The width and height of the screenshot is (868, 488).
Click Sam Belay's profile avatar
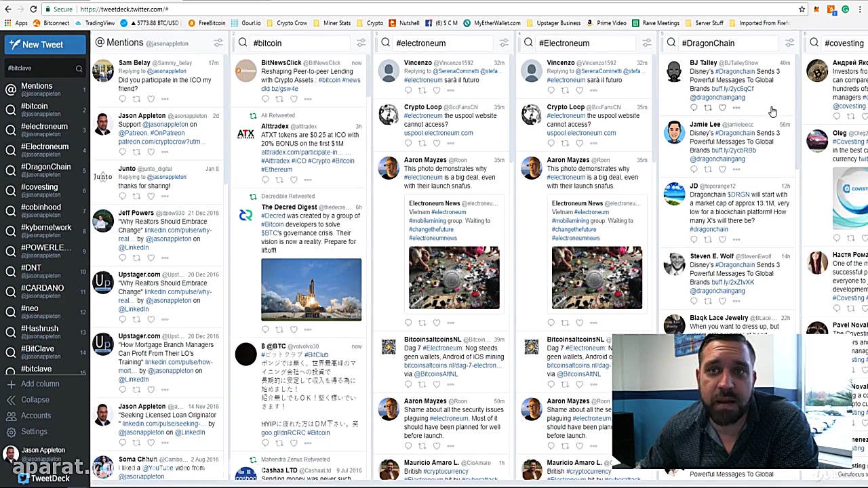(x=103, y=70)
